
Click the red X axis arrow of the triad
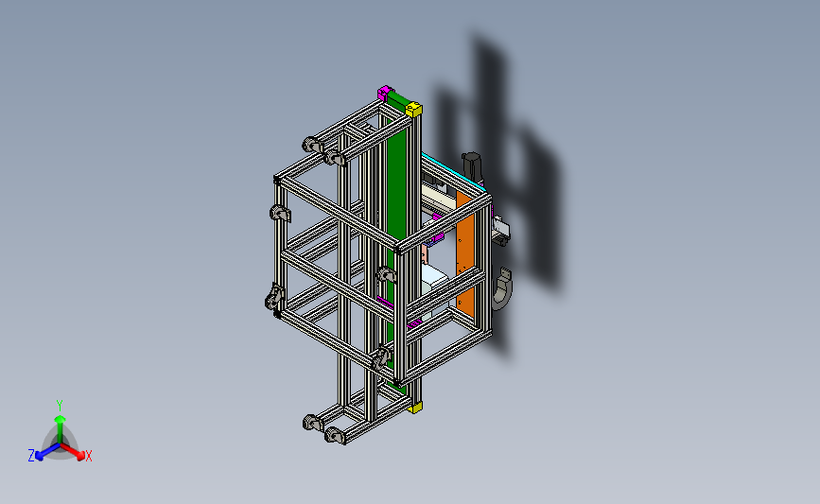tap(73, 451)
